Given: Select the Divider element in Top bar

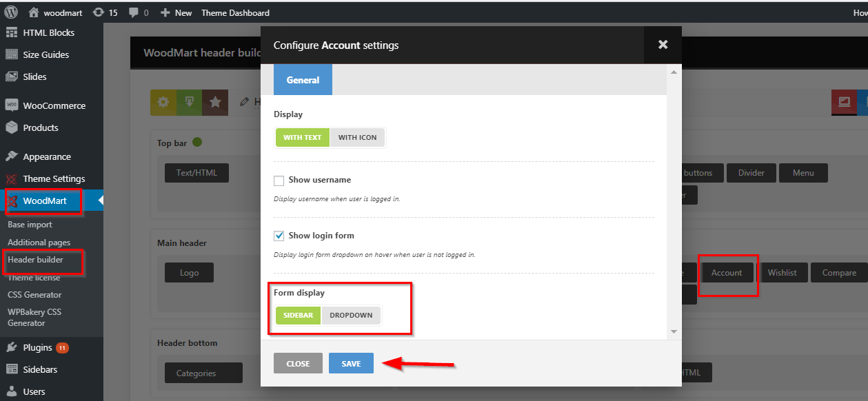Looking at the screenshot, I should pyautogui.click(x=751, y=173).
